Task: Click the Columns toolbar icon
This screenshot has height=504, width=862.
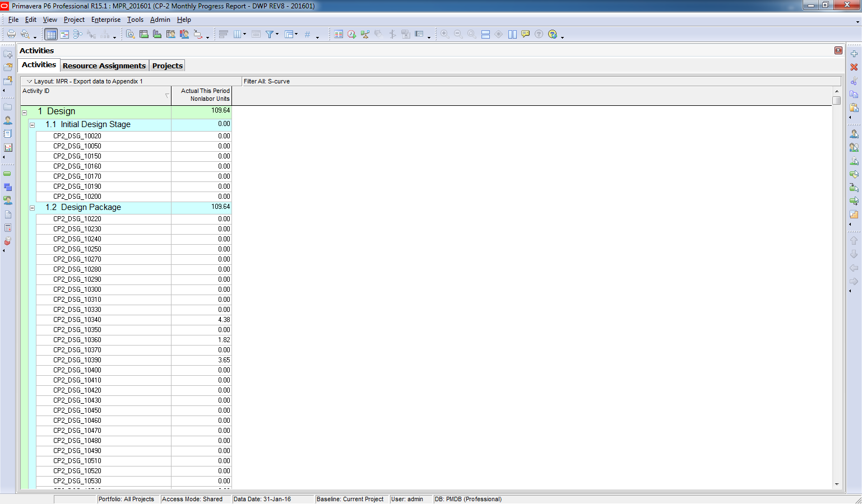Action: [238, 34]
